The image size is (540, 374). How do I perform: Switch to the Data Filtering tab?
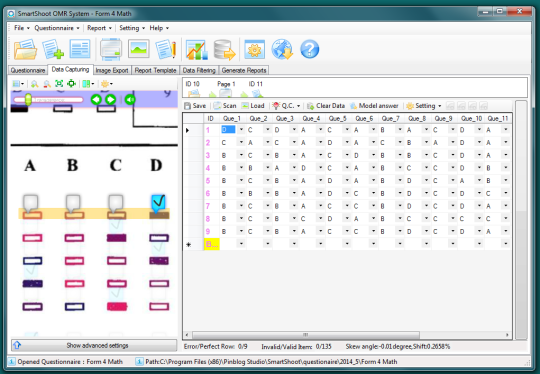click(199, 70)
